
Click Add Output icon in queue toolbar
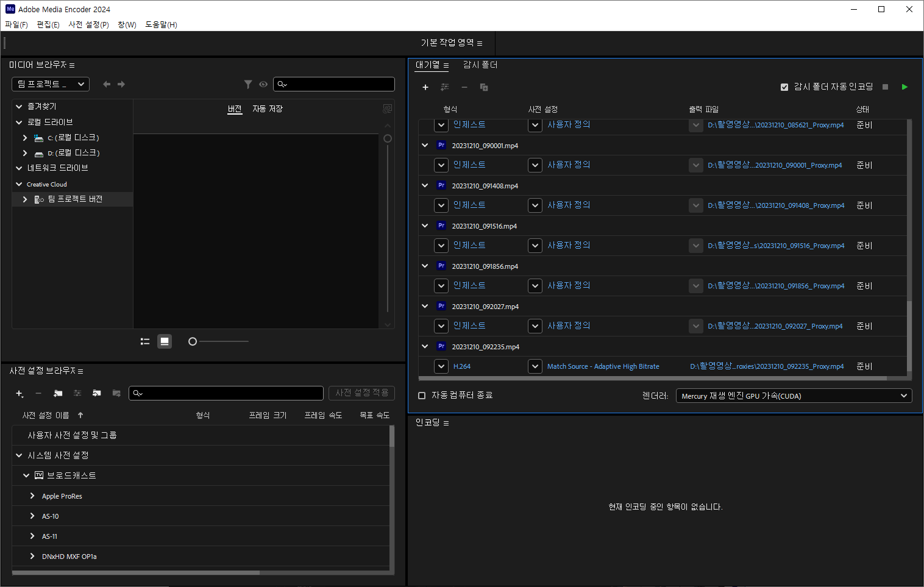point(445,87)
